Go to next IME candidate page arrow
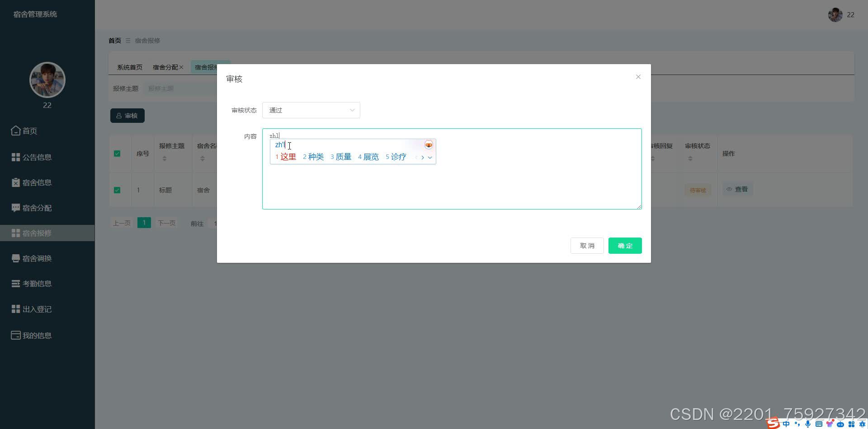Image resolution: width=868 pixels, height=429 pixels. coord(423,157)
